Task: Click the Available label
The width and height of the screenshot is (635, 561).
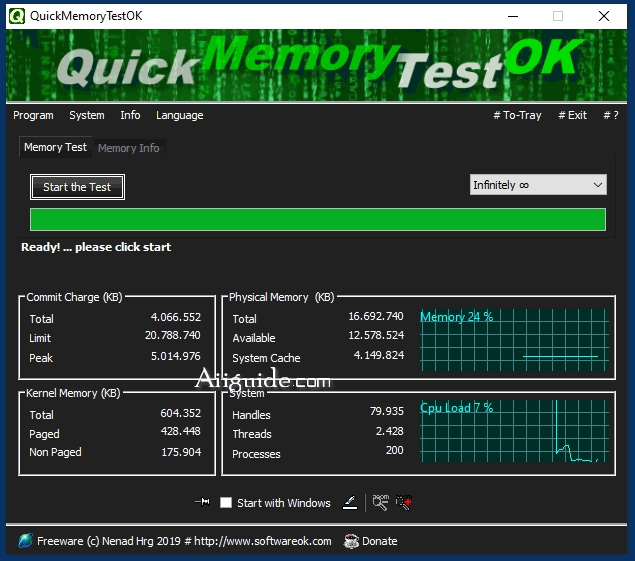Action: 254,338
